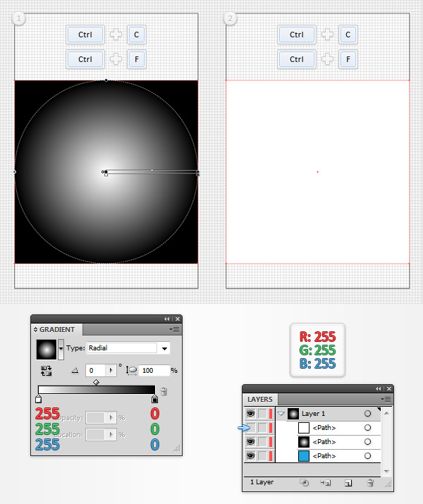The image size is (423, 504).
Task: Click target circle of the white Path
Action: pyautogui.click(x=367, y=427)
